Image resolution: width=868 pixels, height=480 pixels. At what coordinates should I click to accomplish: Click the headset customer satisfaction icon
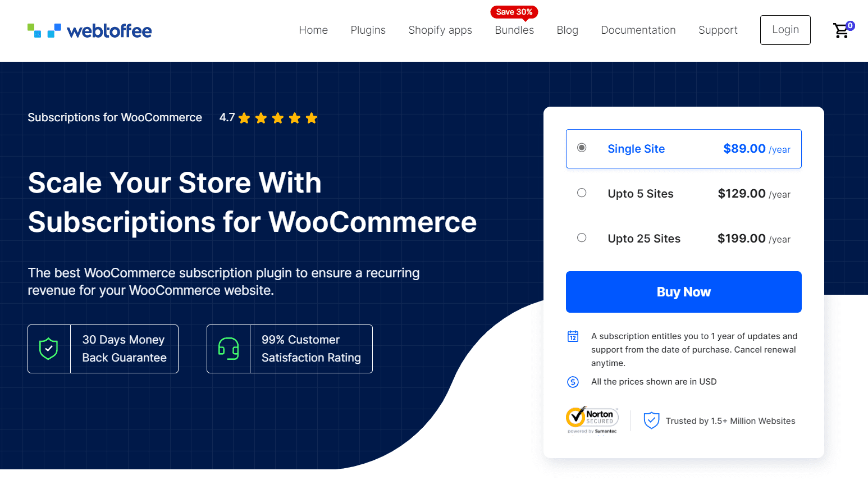pos(229,349)
